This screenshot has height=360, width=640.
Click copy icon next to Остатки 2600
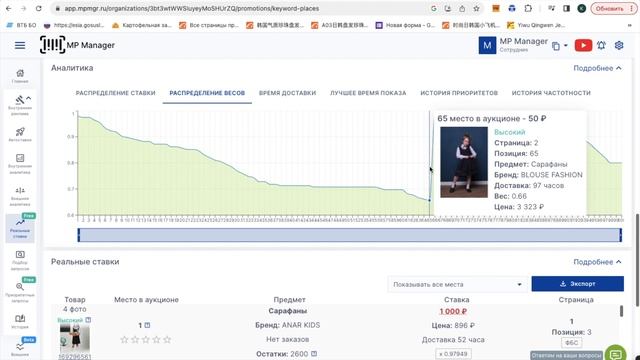(x=314, y=353)
